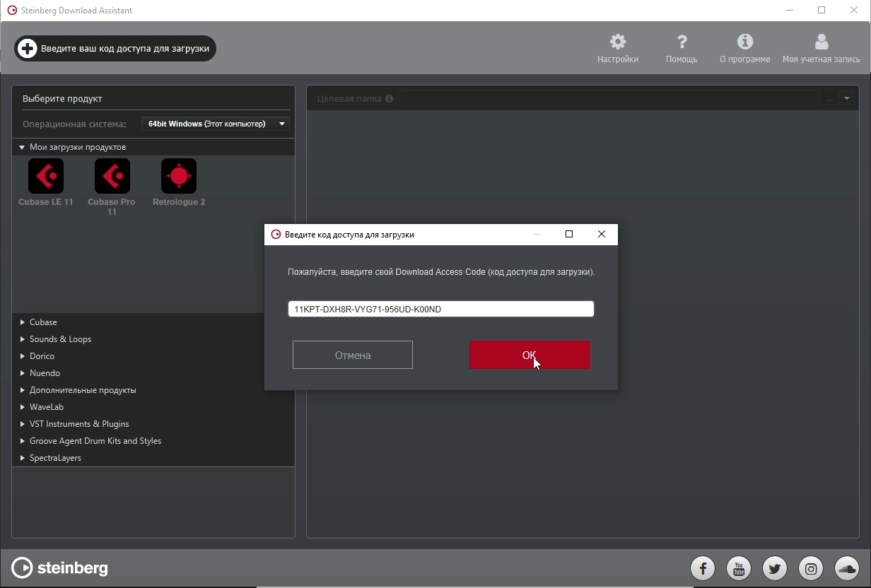871x588 pixels.
Task: Expand the SpectraLayers category
Action: pos(23,458)
